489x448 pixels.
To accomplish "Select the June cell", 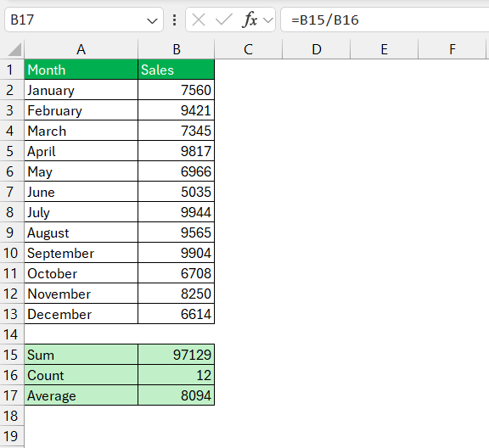I will coord(81,192).
